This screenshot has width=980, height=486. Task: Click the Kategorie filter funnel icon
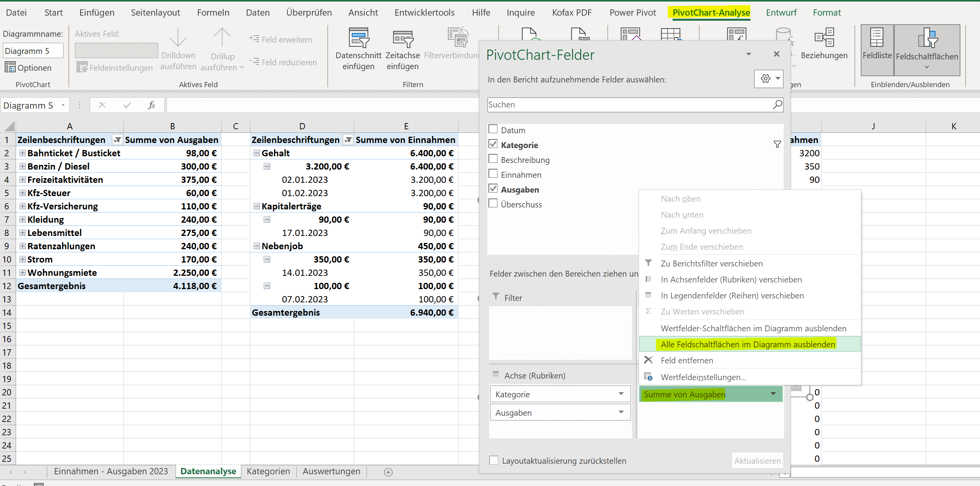pyautogui.click(x=777, y=145)
